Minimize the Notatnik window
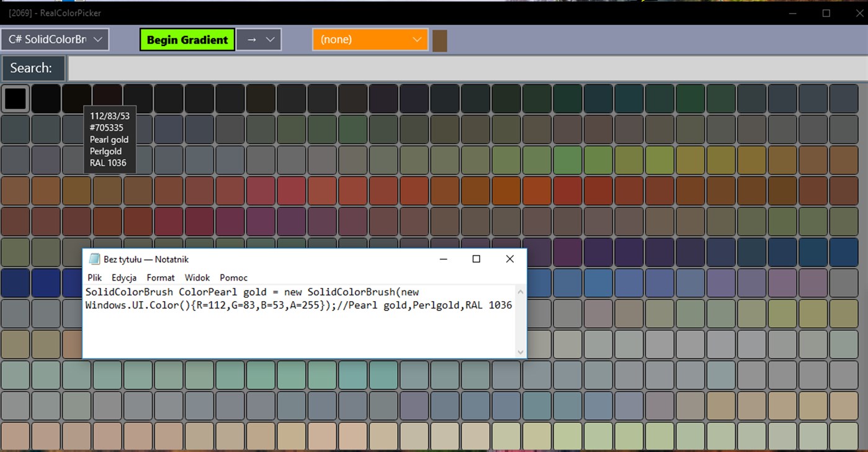 [443, 259]
